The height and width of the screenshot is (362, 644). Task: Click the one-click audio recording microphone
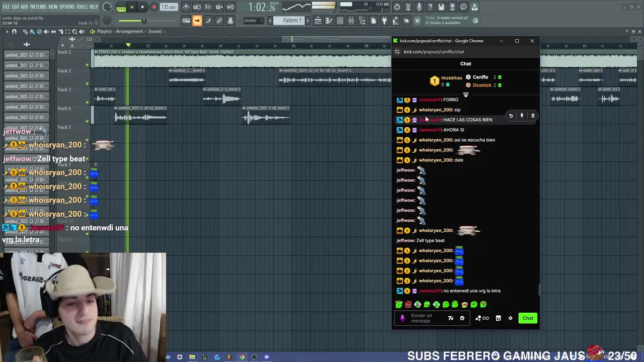click(419, 7)
